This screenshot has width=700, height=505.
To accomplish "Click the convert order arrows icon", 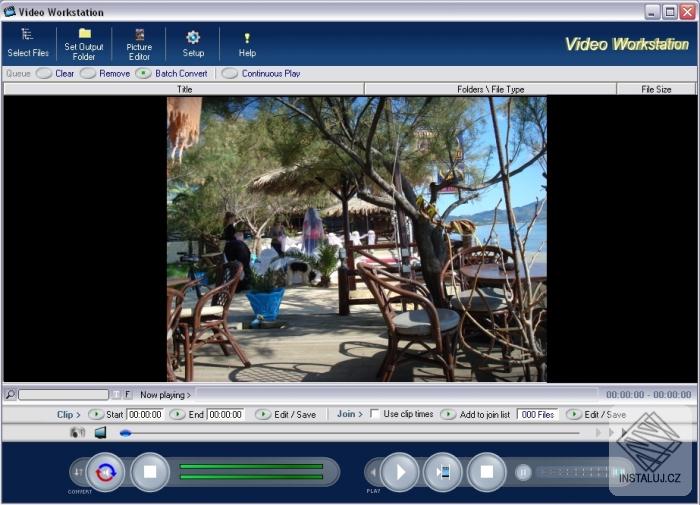I will (78, 472).
